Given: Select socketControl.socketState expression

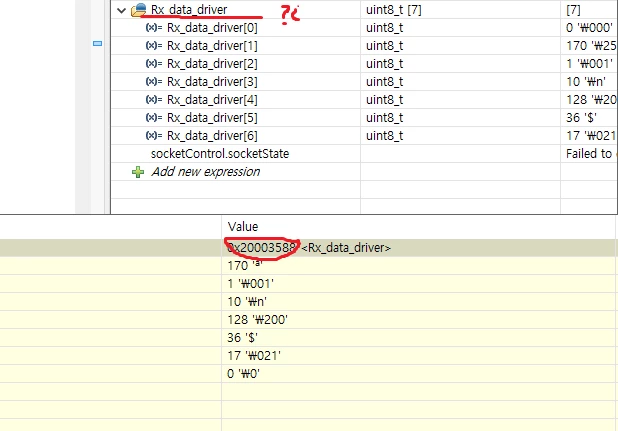Looking at the screenshot, I should coord(220,154).
